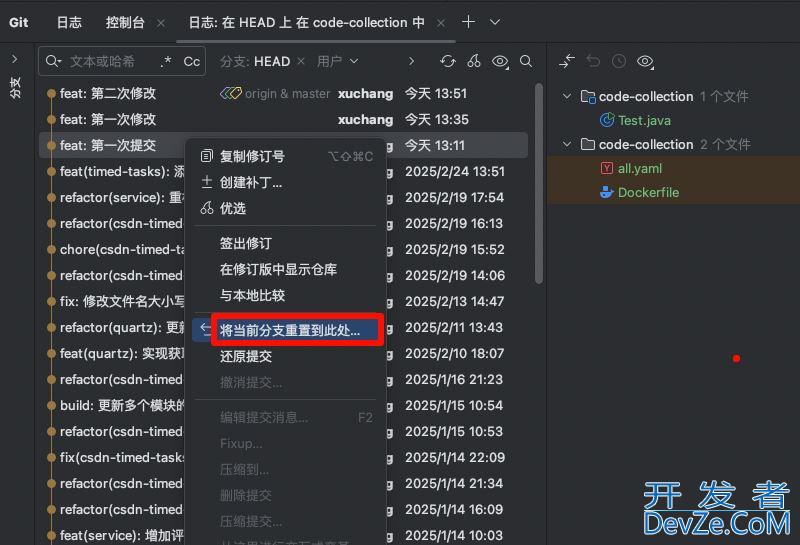Click the show diff icon in details toolbar
The image size is (800, 545).
(x=567, y=61)
